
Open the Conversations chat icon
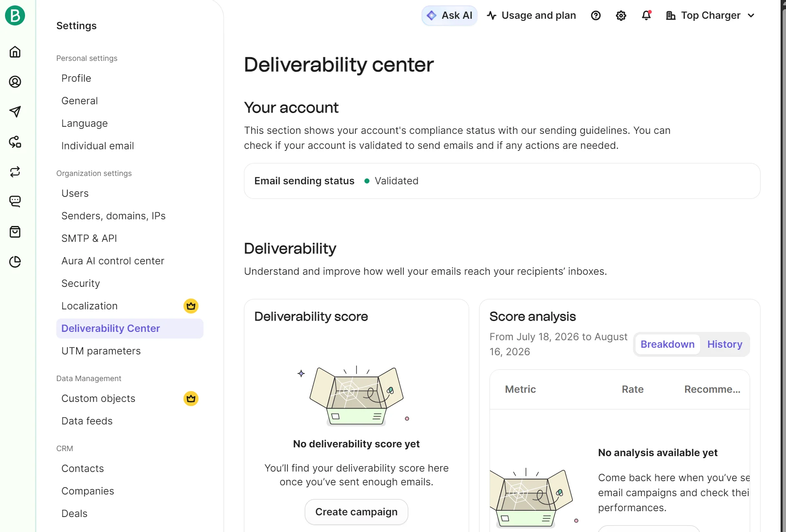(x=15, y=202)
